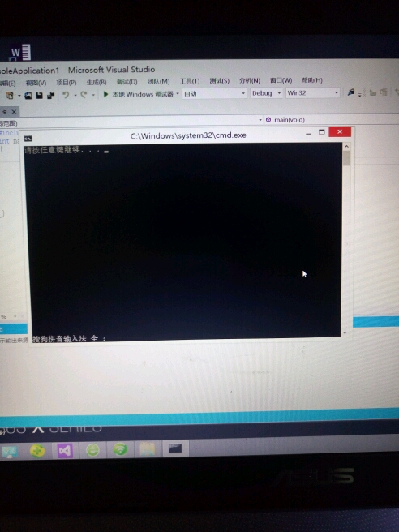399x532 pixels.
Task: Close the cmd.exe console window
Action: (340, 131)
